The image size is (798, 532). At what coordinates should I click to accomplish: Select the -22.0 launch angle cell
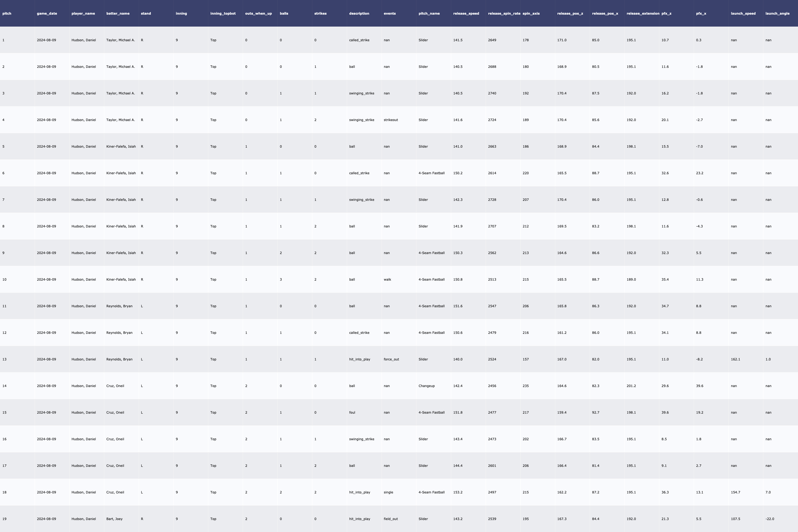[x=770, y=519]
